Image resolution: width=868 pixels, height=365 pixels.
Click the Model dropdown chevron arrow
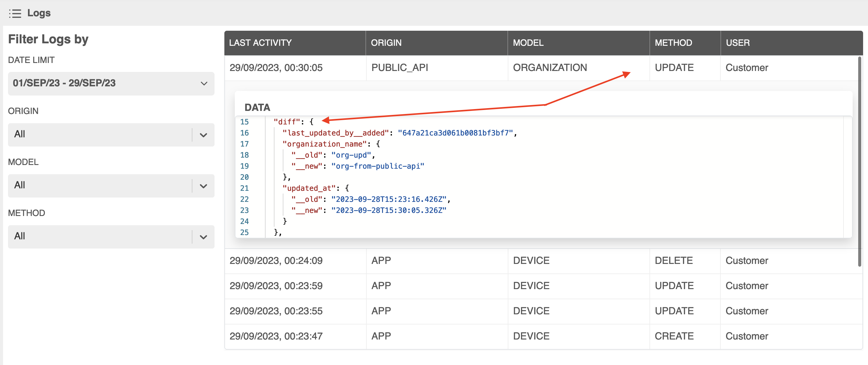(203, 186)
